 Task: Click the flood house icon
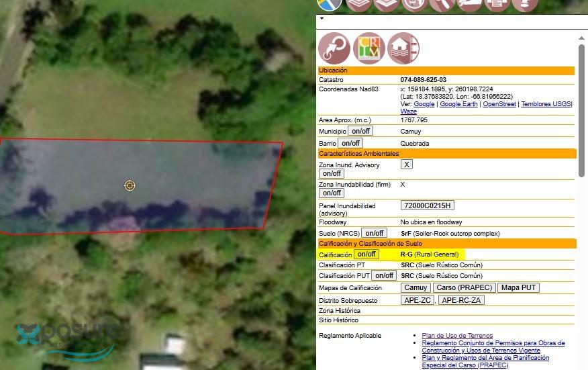(403, 48)
